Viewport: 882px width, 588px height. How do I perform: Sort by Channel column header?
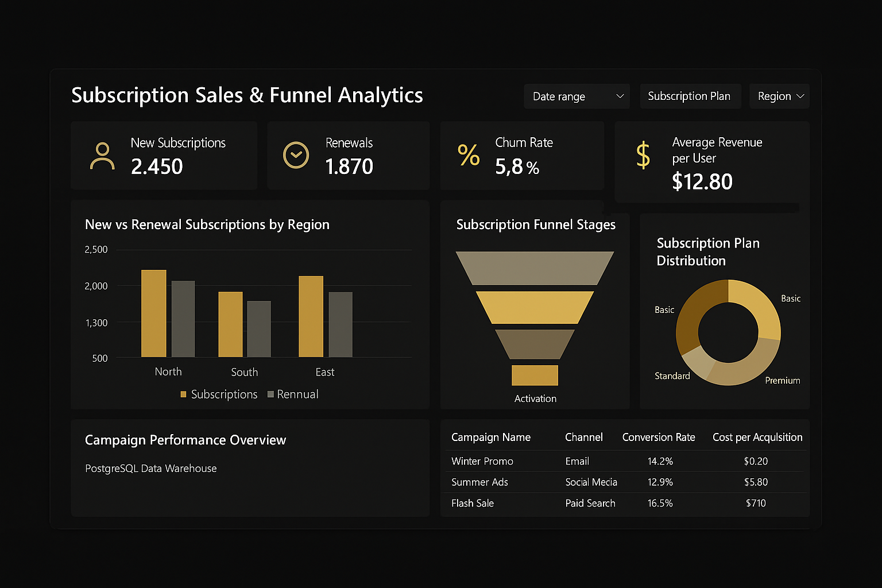(x=584, y=438)
